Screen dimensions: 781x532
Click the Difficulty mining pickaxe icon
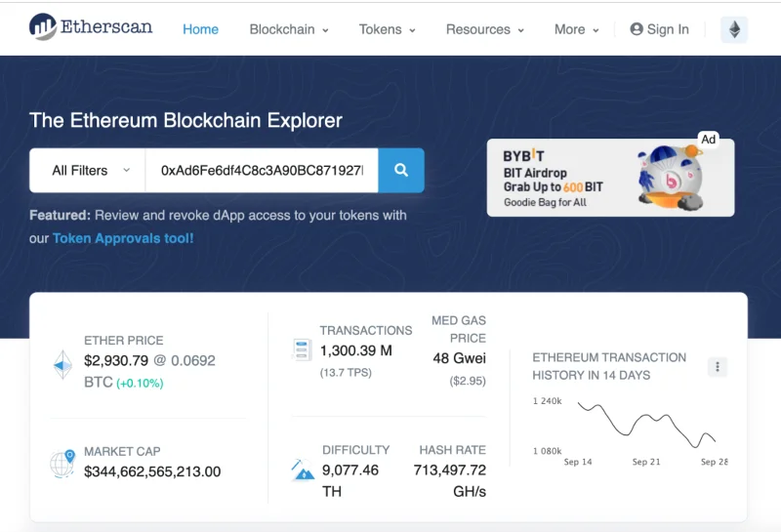[x=303, y=470]
